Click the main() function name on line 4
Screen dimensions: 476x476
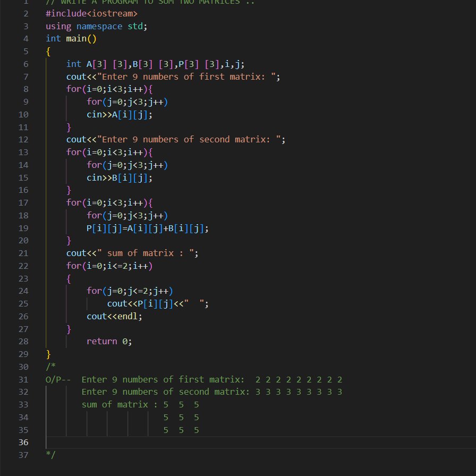pos(77,38)
